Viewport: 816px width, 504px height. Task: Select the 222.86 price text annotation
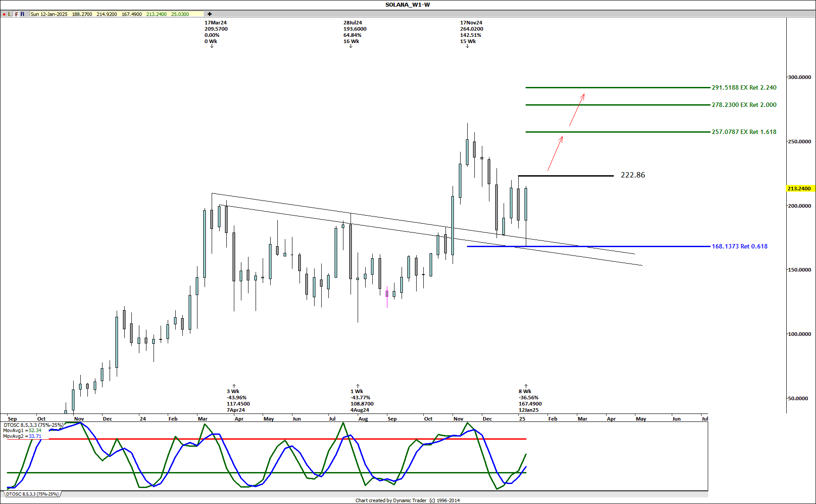[633, 175]
